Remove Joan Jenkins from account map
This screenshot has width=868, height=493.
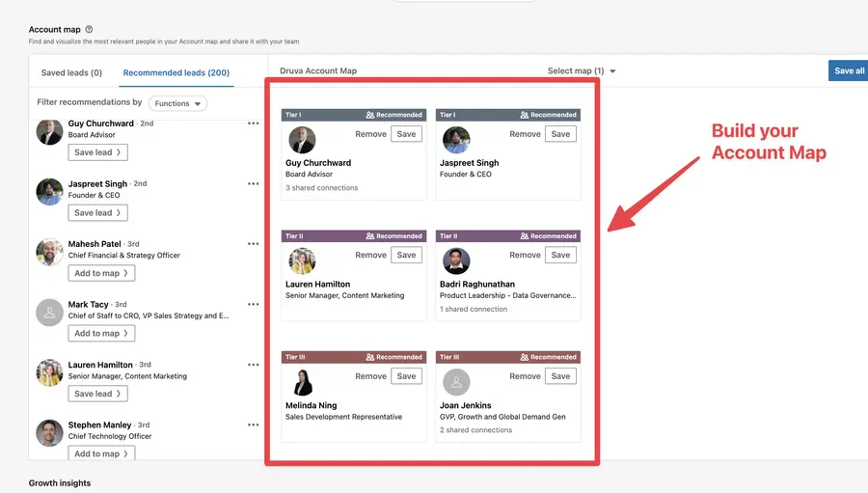[525, 376]
